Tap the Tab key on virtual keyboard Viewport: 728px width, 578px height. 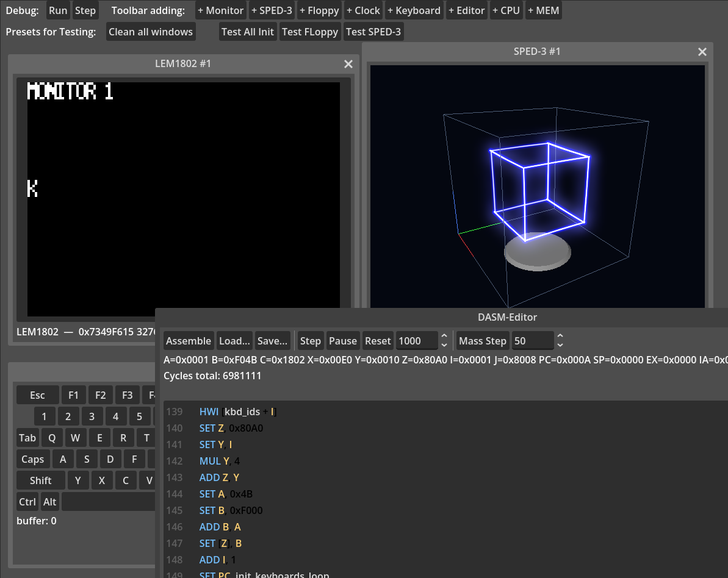27,438
